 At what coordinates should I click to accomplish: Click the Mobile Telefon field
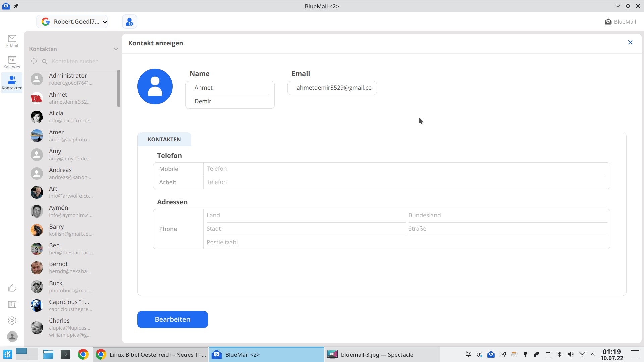click(x=405, y=169)
